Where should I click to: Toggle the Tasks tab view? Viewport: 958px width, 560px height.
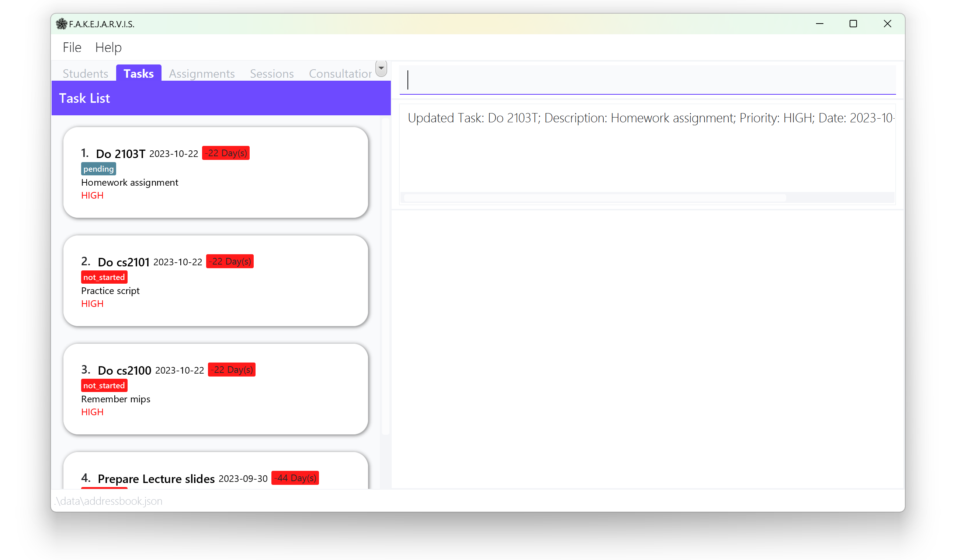pyautogui.click(x=139, y=73)
